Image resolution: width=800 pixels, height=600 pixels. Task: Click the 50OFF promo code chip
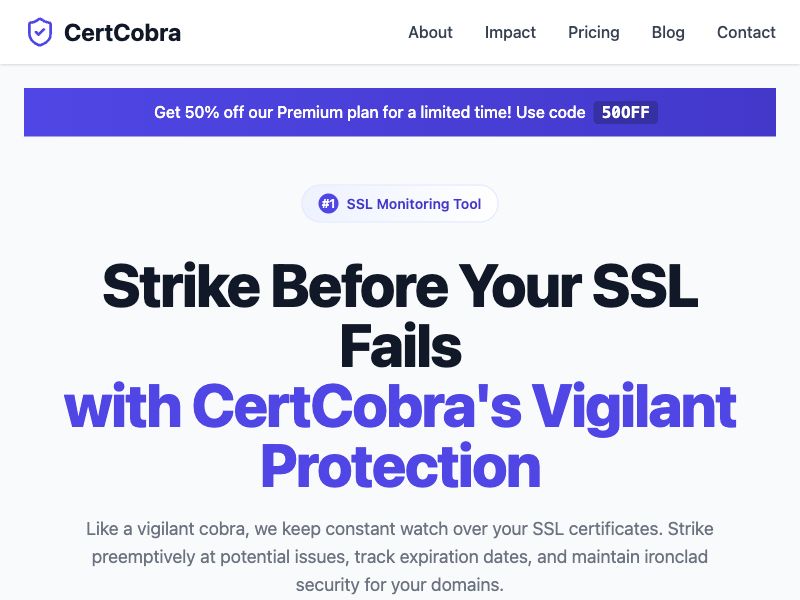point(625,112)
